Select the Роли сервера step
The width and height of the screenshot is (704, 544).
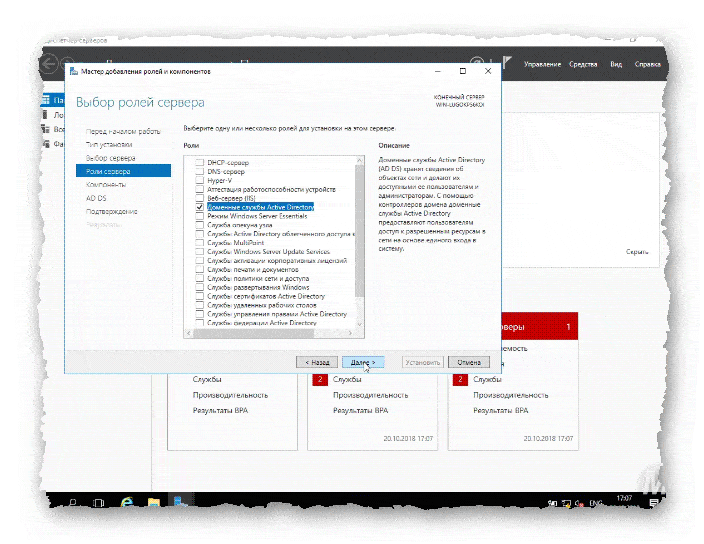123,171
